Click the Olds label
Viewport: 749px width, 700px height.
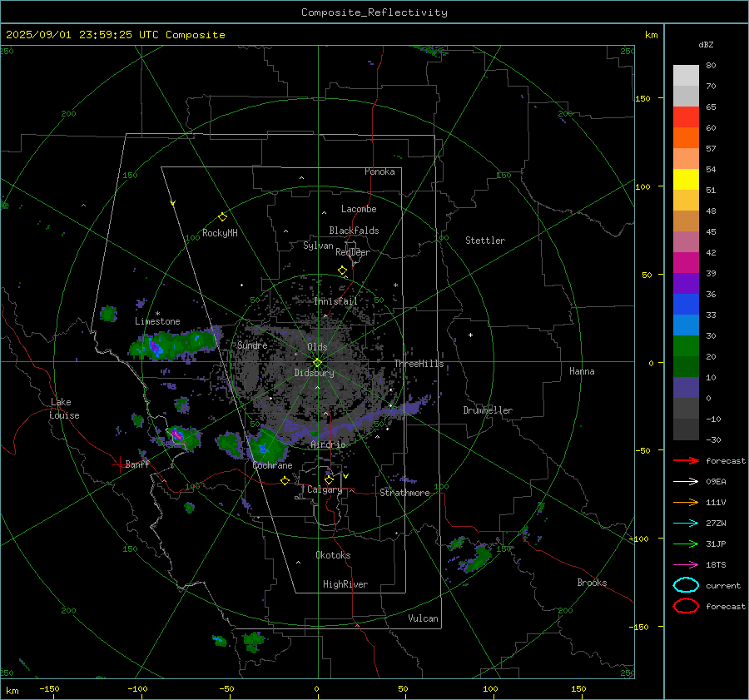tap(317, 347)
